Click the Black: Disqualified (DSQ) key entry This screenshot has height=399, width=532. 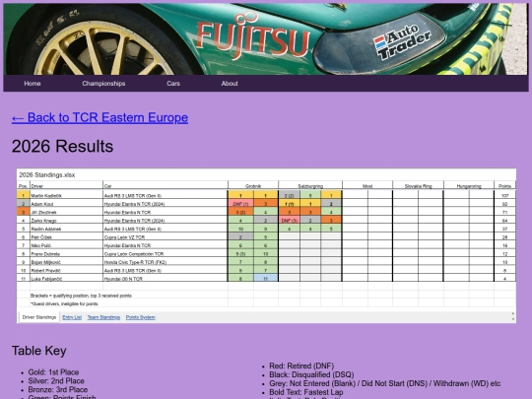(x=311, y=375)
